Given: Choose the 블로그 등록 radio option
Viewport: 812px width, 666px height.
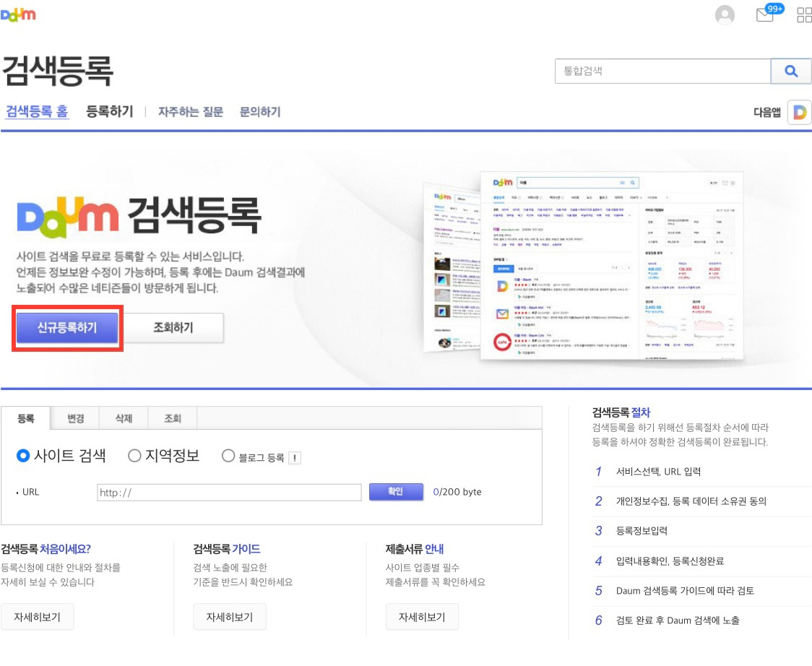Looking at the screenshot, I should tap(228, 455).
